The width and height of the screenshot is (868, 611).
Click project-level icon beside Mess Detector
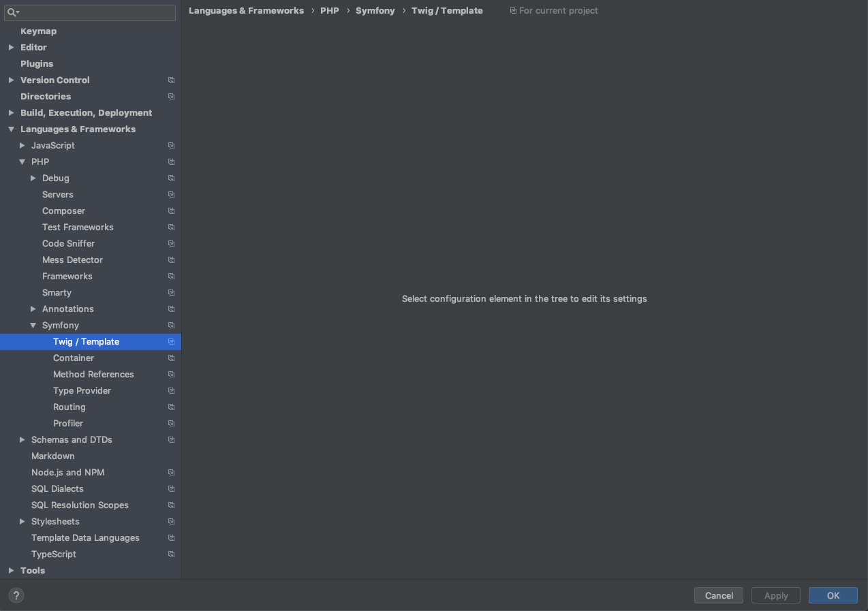(x=171, y=260)
